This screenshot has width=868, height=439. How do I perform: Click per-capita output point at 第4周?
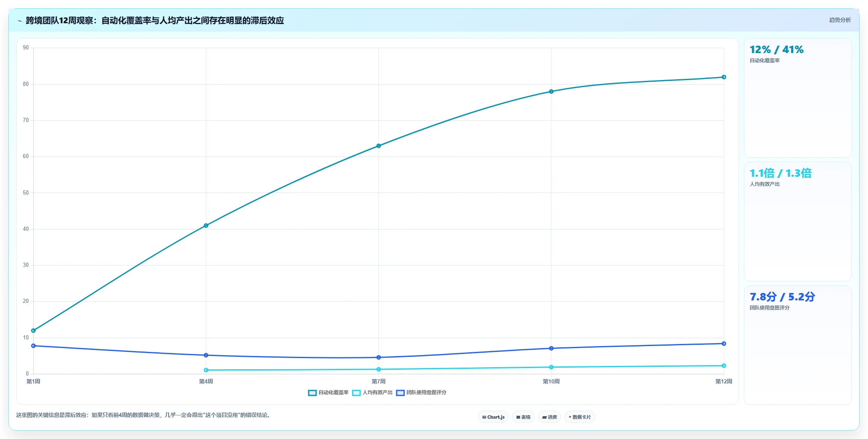click(206, 370)
